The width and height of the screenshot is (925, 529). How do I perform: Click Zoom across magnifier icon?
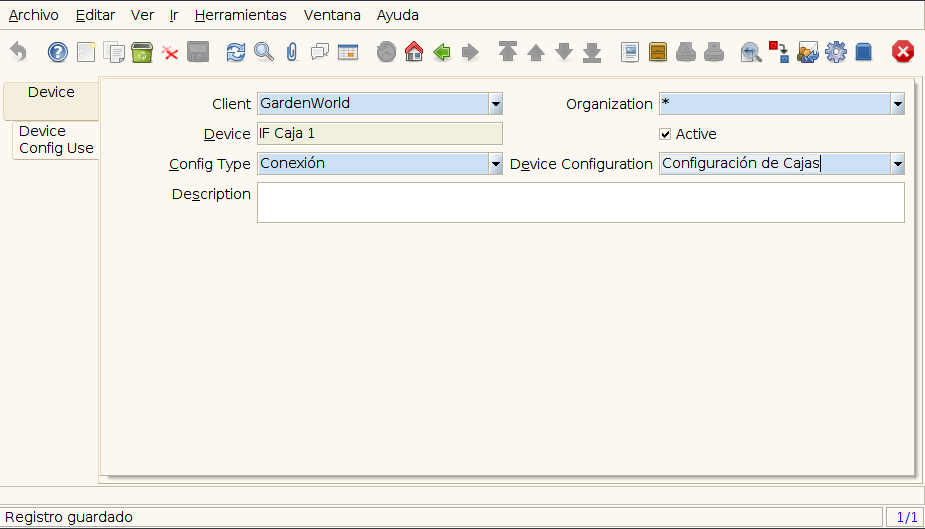(x=751, y=52)
